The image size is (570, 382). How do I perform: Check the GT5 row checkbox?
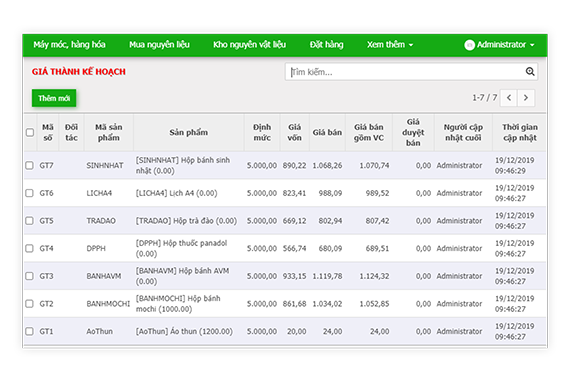point(29,221)
